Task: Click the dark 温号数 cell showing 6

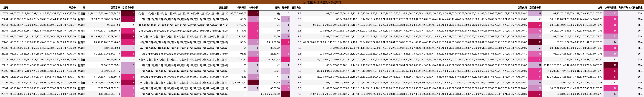Action: click(286, 94)
